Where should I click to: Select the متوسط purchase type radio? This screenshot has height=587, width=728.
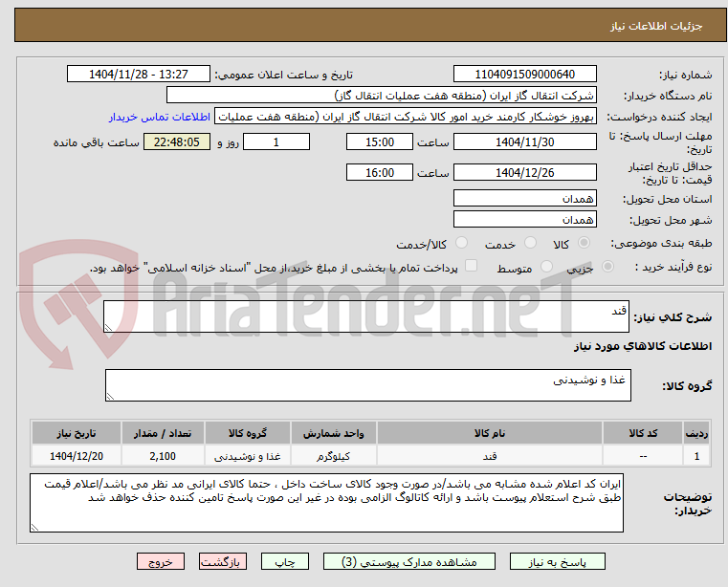click(546, 267)
